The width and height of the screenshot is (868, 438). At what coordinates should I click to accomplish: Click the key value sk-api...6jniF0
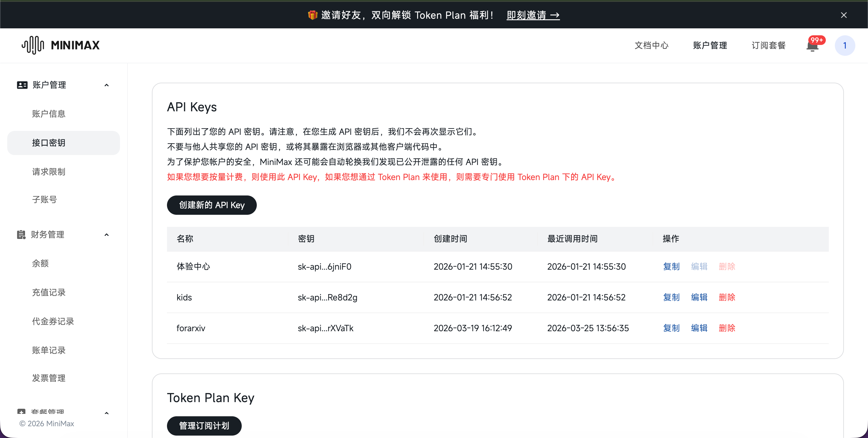(x=325, y=267)
